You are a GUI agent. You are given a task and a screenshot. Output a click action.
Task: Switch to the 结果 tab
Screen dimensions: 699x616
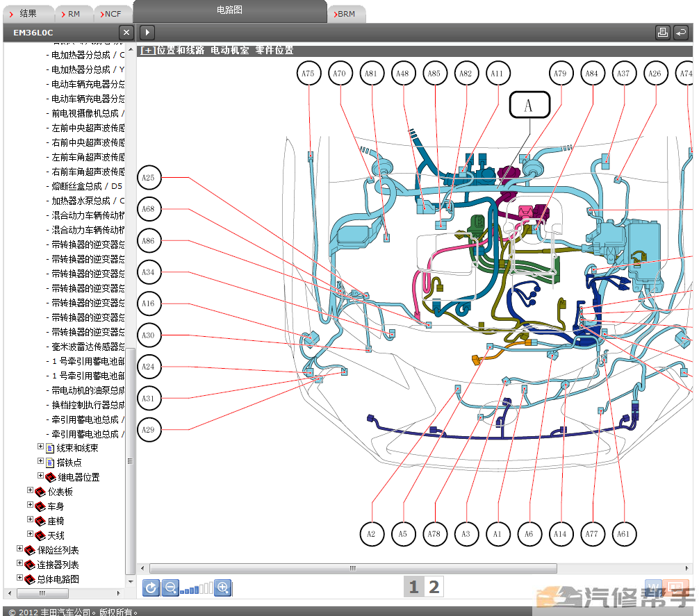(28, 14)
